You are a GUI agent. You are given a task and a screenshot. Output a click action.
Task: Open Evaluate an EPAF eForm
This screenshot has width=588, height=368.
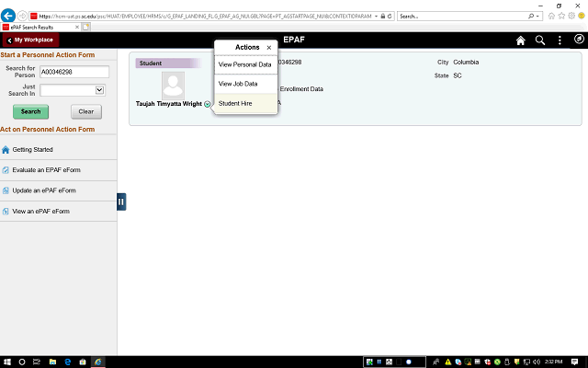59,170
